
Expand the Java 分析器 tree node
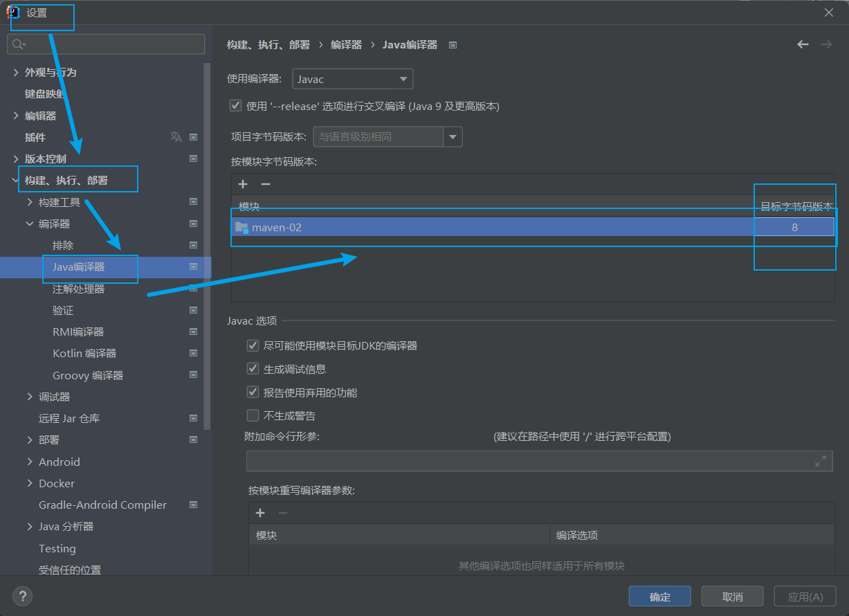click(30, 526)
